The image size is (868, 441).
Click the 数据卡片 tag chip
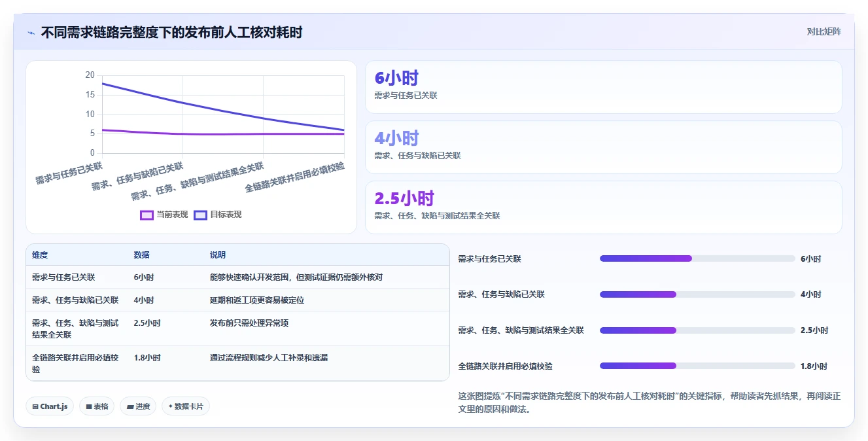(186, 406)
